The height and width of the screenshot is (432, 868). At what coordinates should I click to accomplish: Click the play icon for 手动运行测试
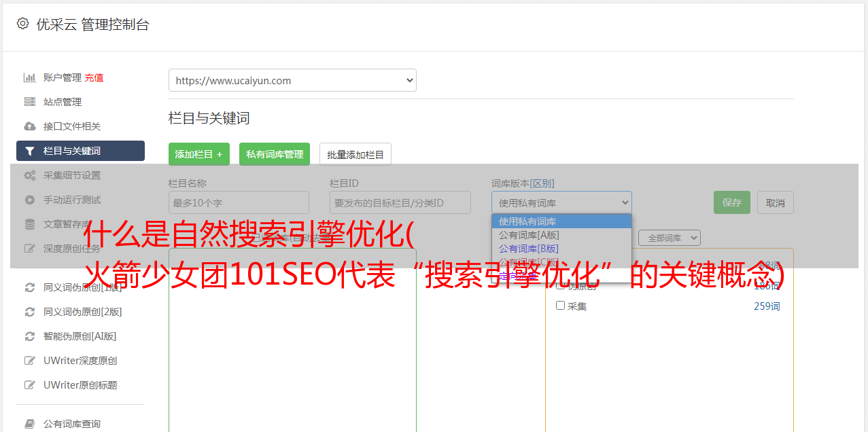click(29, 200)
